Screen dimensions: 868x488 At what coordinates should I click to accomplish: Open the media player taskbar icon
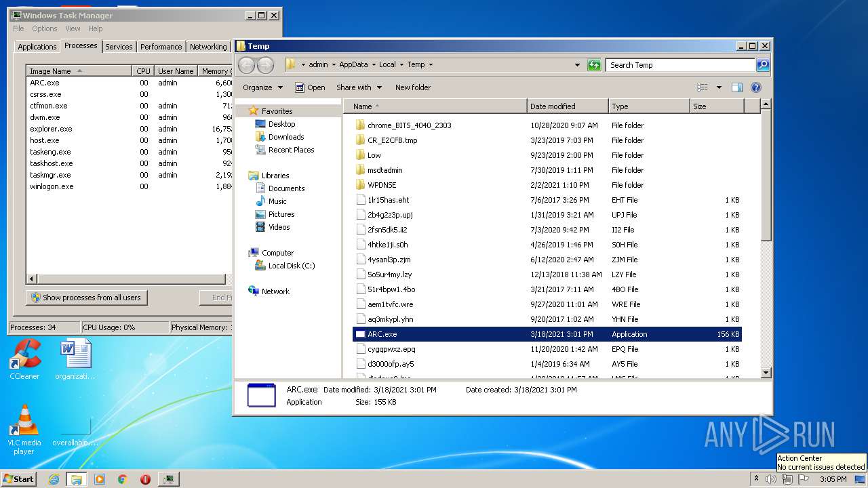click(x=100, y=479)
